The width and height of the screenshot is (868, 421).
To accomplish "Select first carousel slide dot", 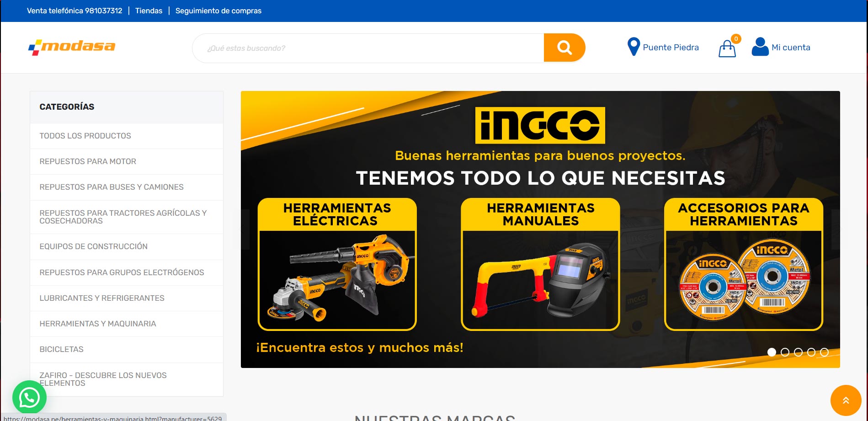I will (772, 352).
